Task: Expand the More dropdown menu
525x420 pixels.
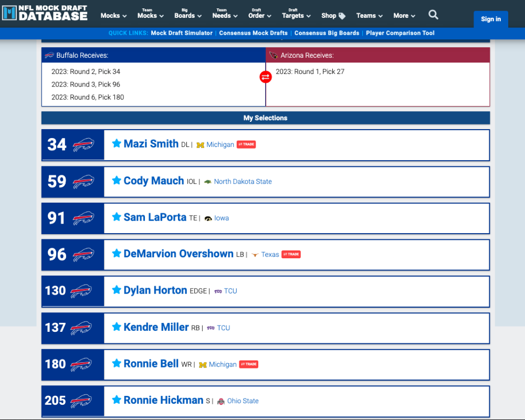Action: 404,16
